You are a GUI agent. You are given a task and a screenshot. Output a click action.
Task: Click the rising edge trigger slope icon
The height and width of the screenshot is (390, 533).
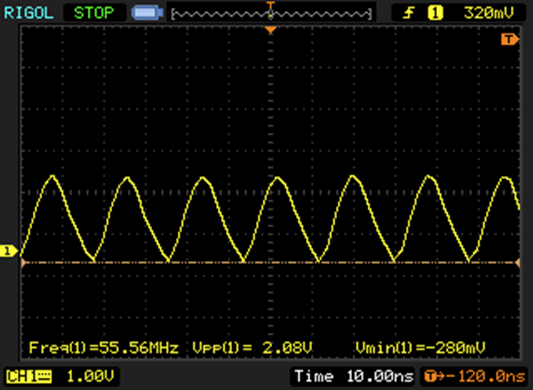tap(409, 13)
